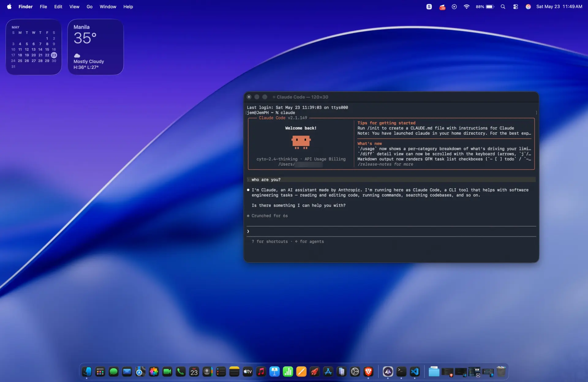Viewport: 588px width, 382px height.
Task: Click the "Welcome back!" text in the terminal
Action: click(301, 128)
